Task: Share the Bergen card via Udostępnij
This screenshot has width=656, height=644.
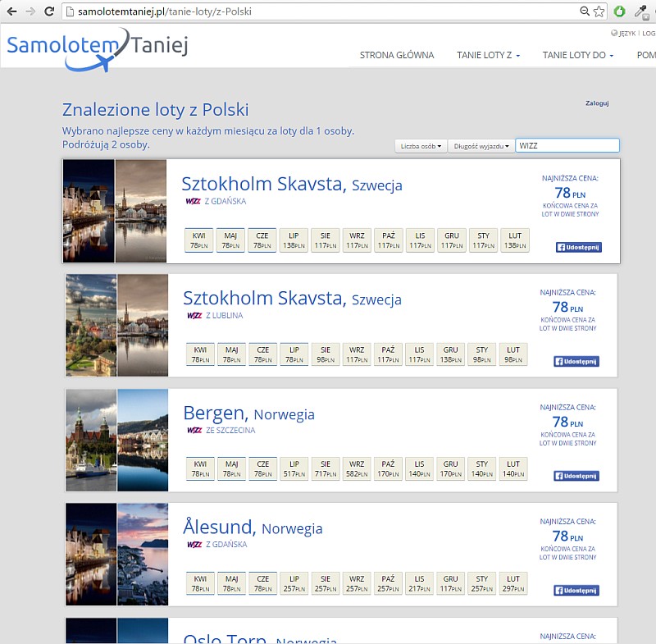Action: (576, 476)
